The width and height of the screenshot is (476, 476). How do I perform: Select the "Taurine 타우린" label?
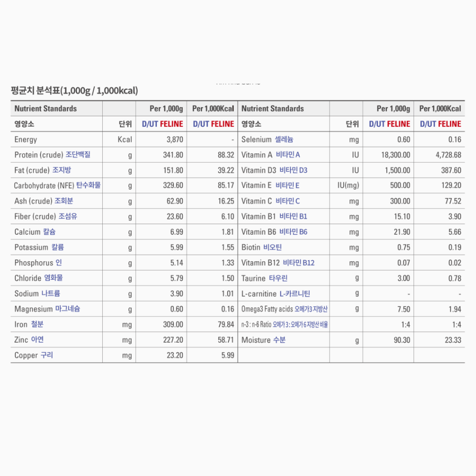coord(264,278)
